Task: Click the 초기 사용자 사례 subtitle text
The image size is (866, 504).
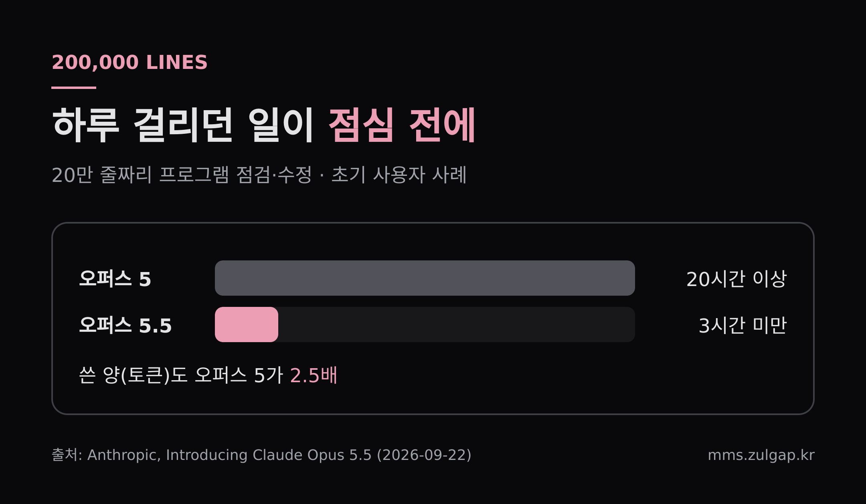Action: [x=399, y=175]
